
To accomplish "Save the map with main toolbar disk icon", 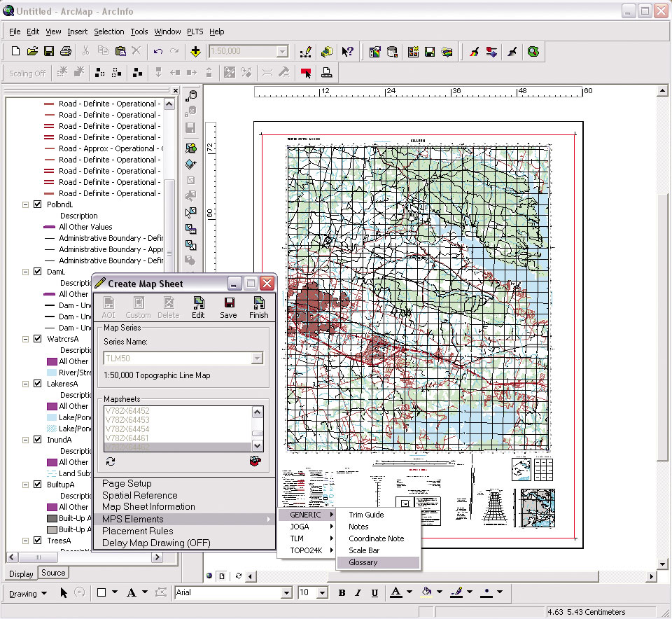I will pyautogui.click(x=49, y=51).
